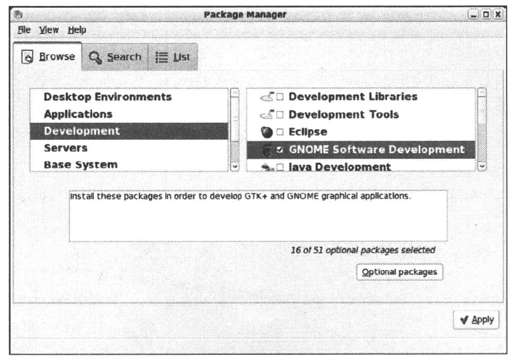Switch to the Browse tab
The image size is (515, 360).
click(48, 57)
